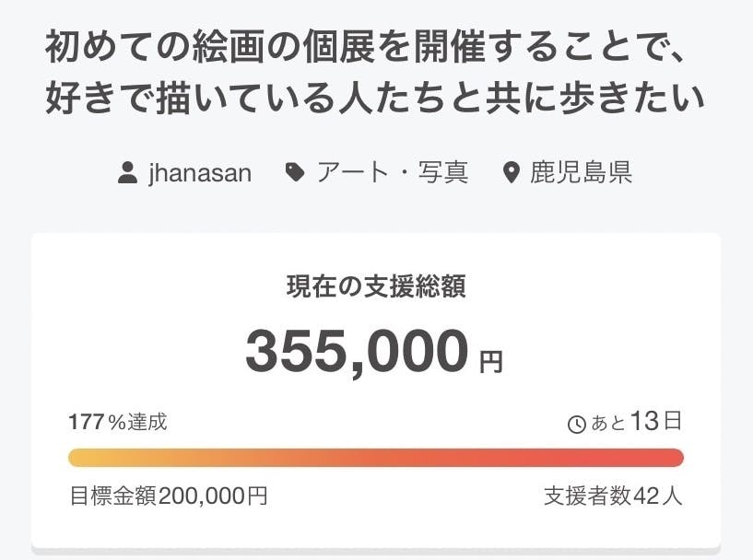Select the 鹿児島県 location link
The height and width of the screenshot is (560, 753).
tap(581, 172)
